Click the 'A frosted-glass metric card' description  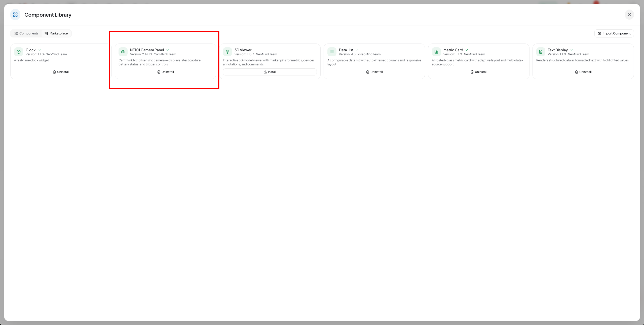477,62
